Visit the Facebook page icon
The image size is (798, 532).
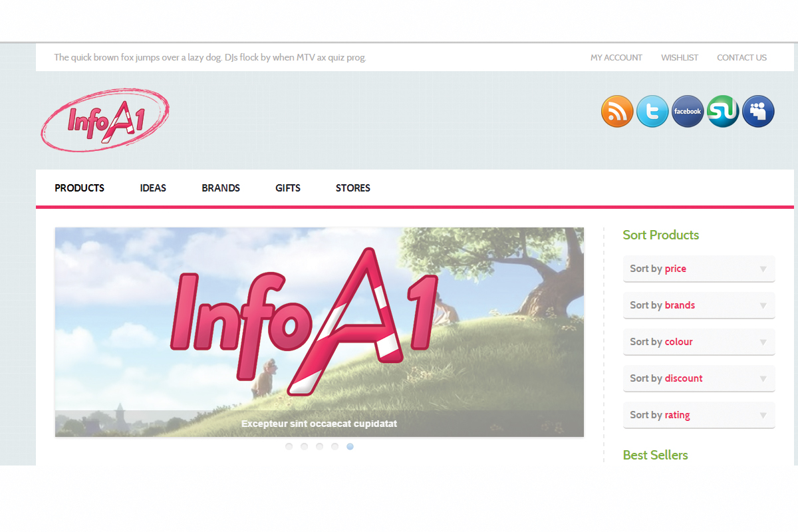click(688, 111)
